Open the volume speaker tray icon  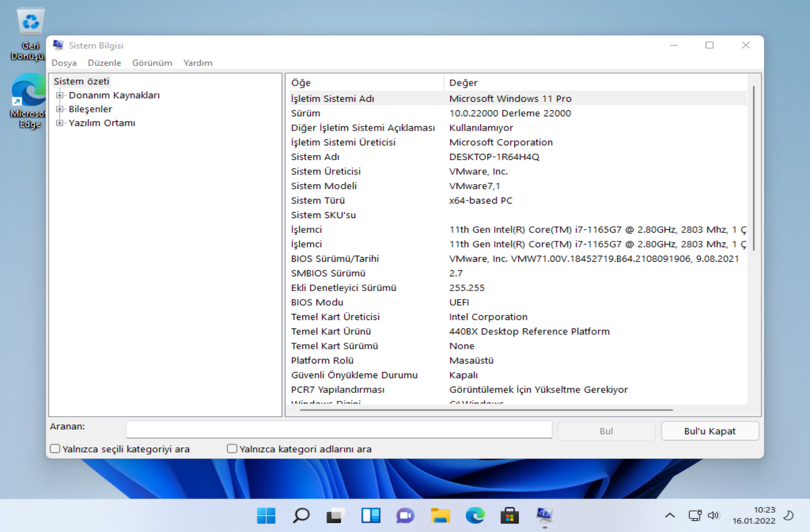point(713,516)
